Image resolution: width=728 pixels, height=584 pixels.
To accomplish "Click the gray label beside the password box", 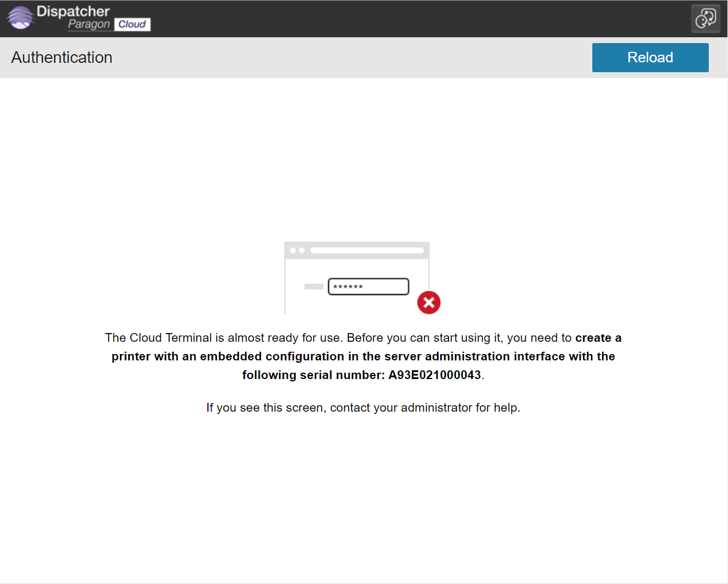I will (313, 286).
